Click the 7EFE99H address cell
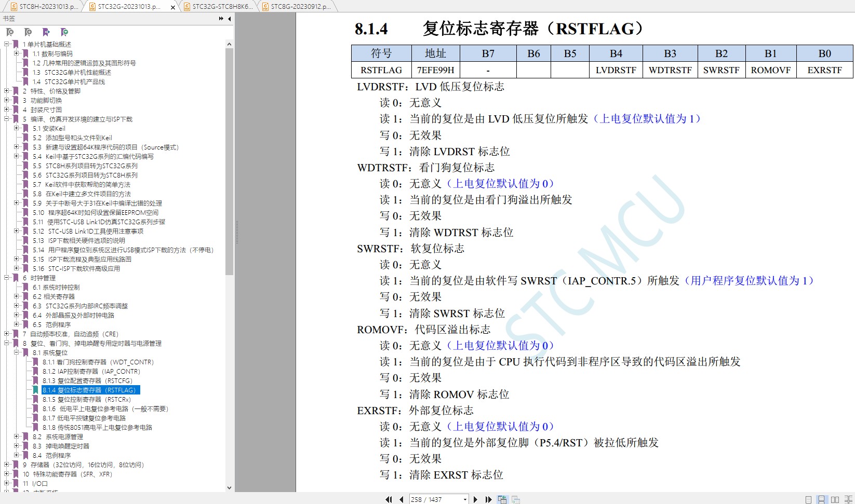The image size is (855, 504). pos(435,70)
